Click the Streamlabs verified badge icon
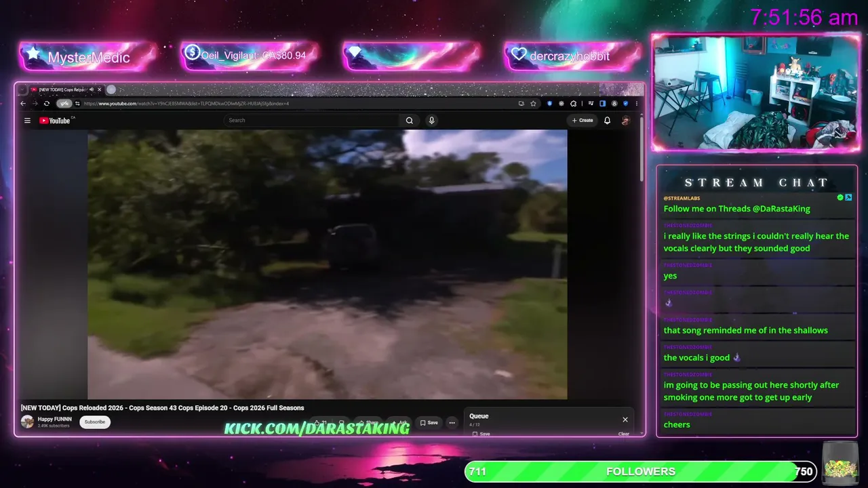 (840, 197)
